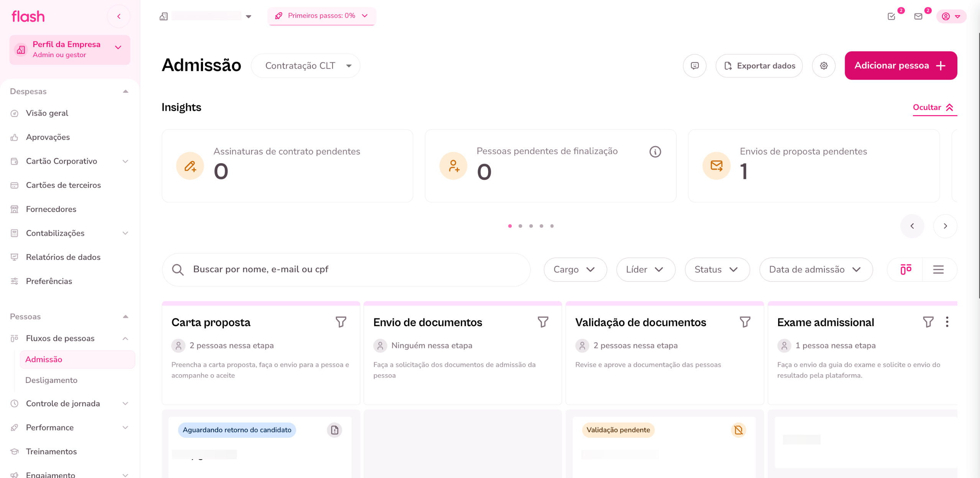Expand Cartão Corporativo submenu
Image resolution: width=980 pixels, height=478 pixels.
125,161
